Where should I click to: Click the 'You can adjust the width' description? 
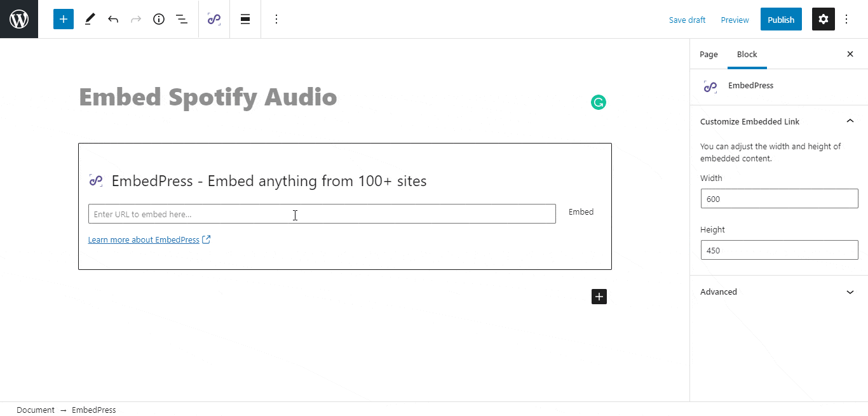[x=770, y=152]
